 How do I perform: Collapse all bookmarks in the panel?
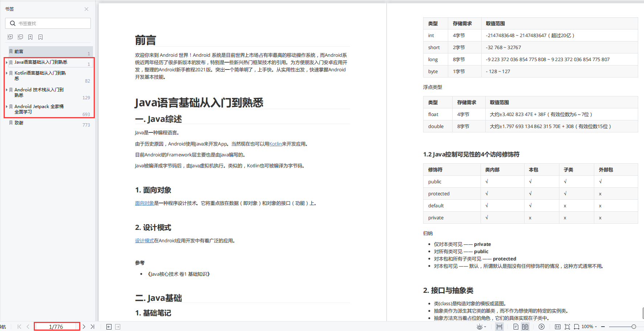click(20, 37)
